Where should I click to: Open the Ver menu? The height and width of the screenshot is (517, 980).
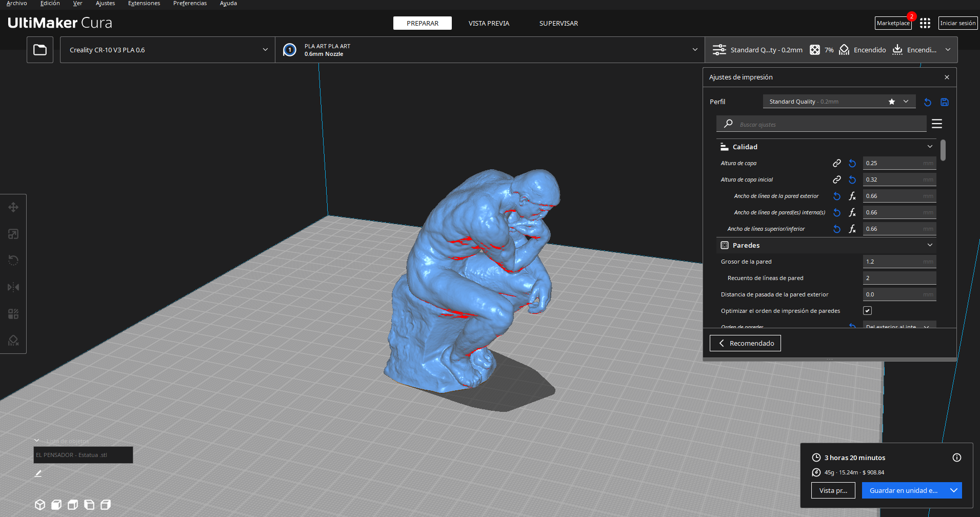[78, 3]
